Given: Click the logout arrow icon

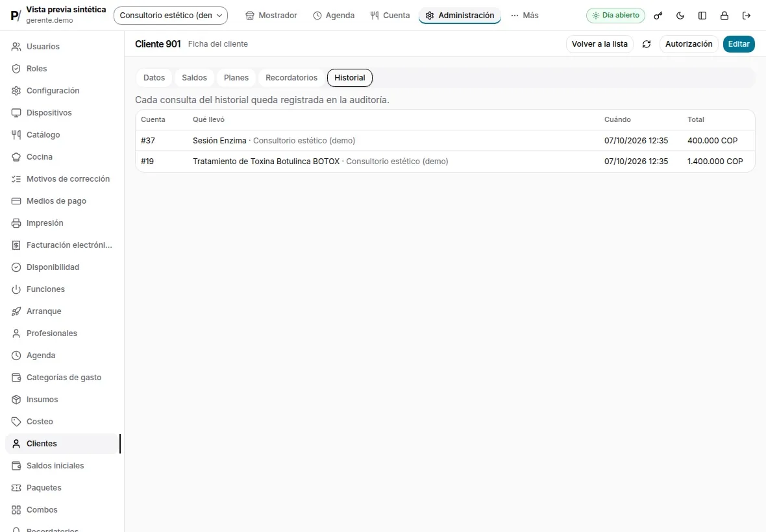Looking at the screenshot, I should point(746,16).
